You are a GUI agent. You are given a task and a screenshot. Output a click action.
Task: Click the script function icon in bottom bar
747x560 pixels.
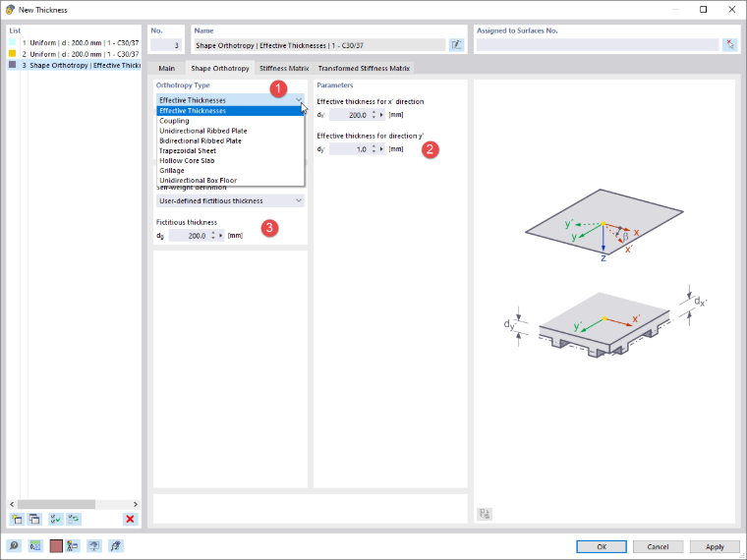coord(116,545)
